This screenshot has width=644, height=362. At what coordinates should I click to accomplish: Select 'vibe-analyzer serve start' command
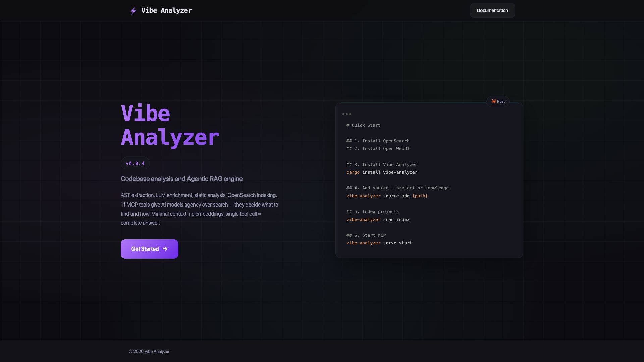point(379,243)
